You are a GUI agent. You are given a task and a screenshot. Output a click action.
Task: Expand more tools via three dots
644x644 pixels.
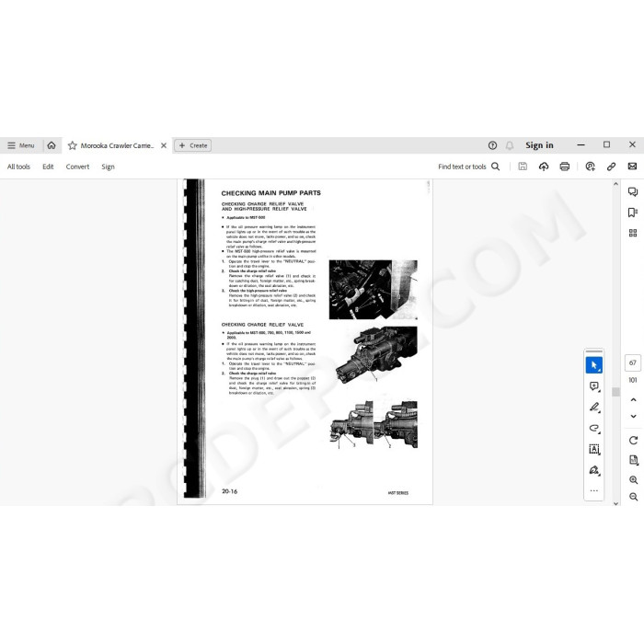(594, 490)
